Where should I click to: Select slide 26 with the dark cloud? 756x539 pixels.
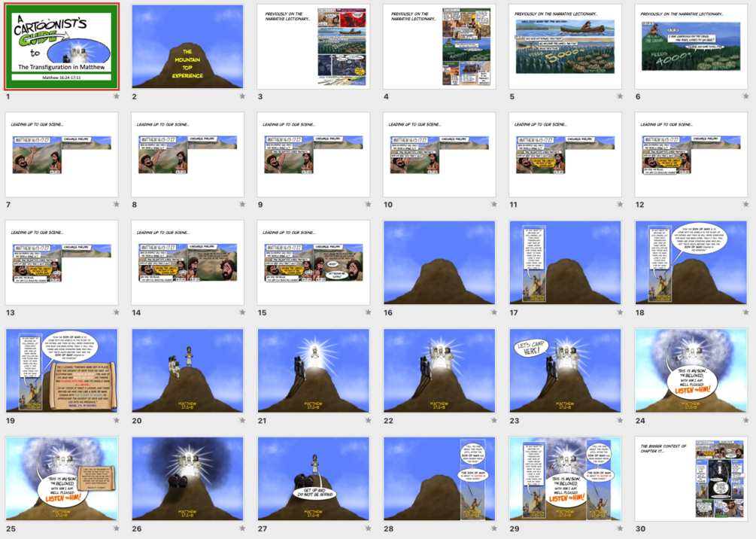(x=187, y=479)
